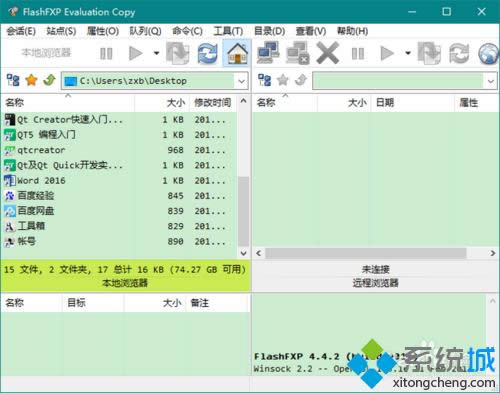Screen dimensions: 500x393
Task: Click the remote list horizontal scrollbar thumb
Action: click(x=366, y=253)
